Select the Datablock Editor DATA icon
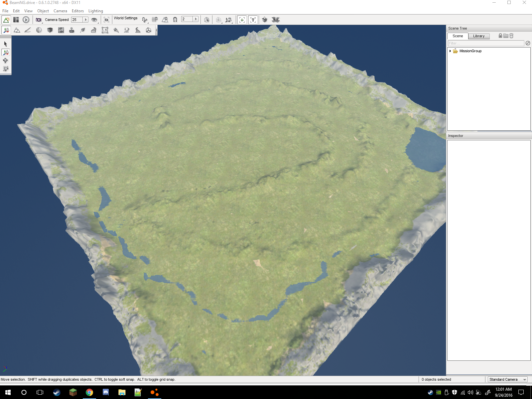Image resolution: width=532 pixels, height=399 pixels. pos(61,30)
